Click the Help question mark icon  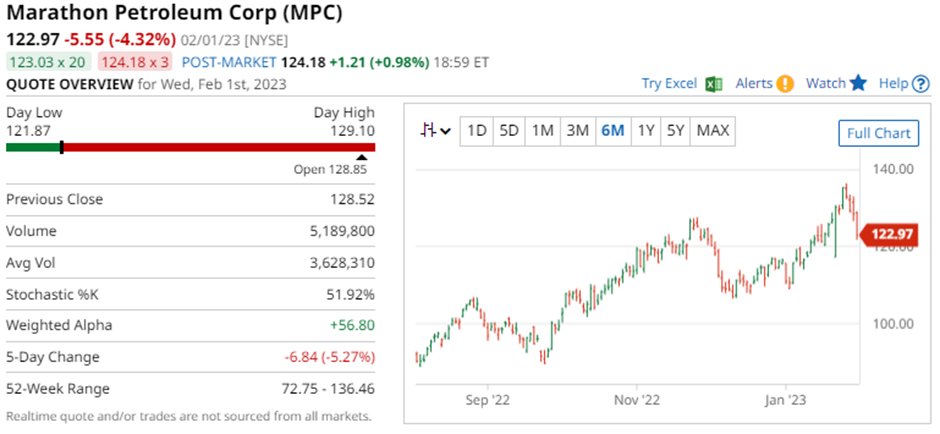921,84
